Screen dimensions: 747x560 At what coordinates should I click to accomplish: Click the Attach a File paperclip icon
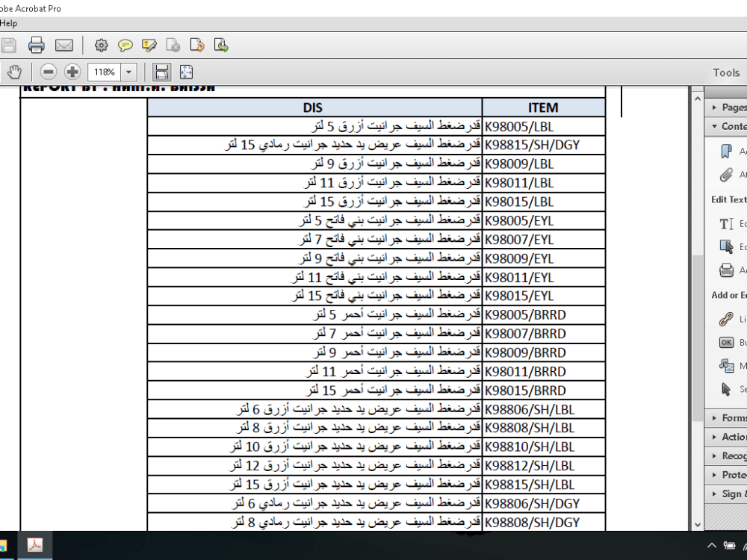point(726,175)
